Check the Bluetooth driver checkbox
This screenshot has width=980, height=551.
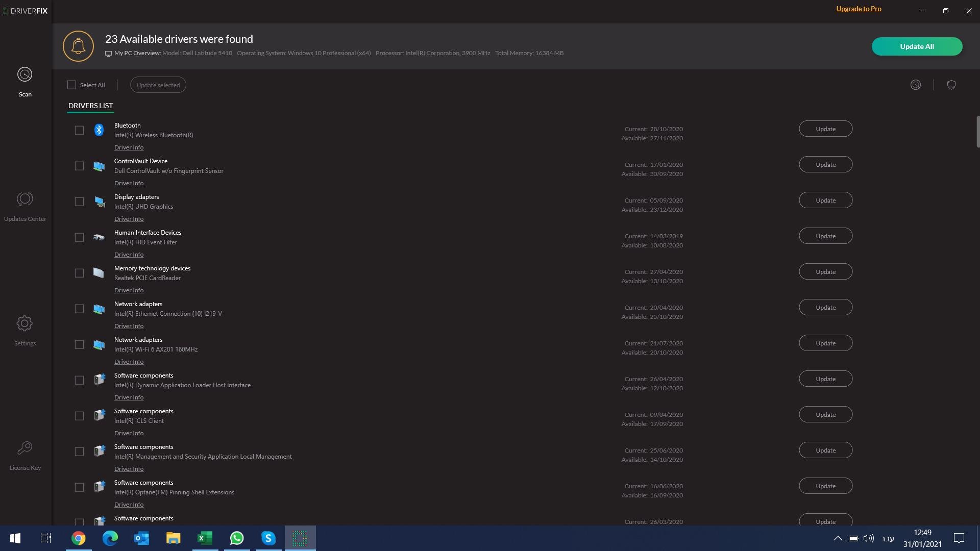pyautogui.click(x=79, y=130)
